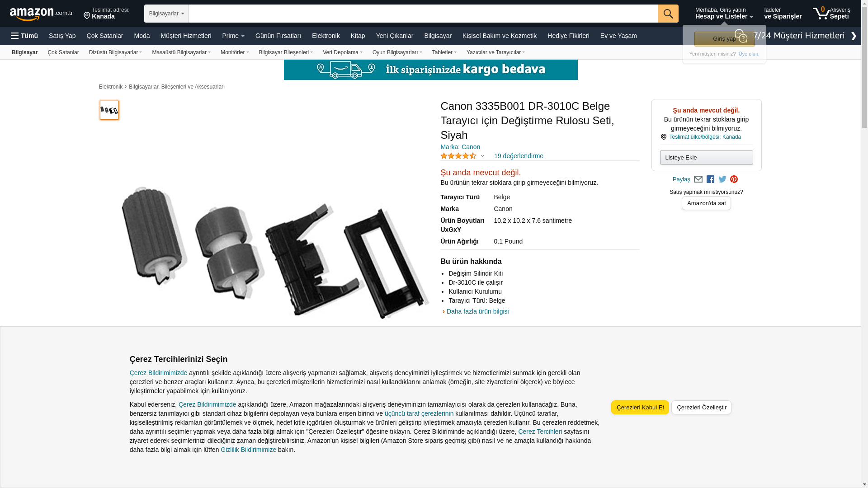Open the Elektronik navigation item

click(x=325, y=36)
